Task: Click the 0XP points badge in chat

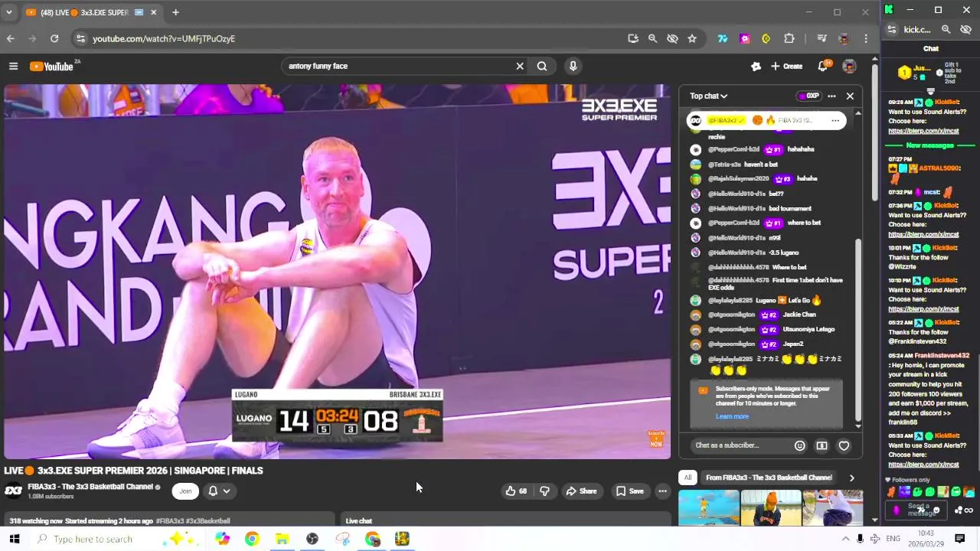Action: (808, 96)
